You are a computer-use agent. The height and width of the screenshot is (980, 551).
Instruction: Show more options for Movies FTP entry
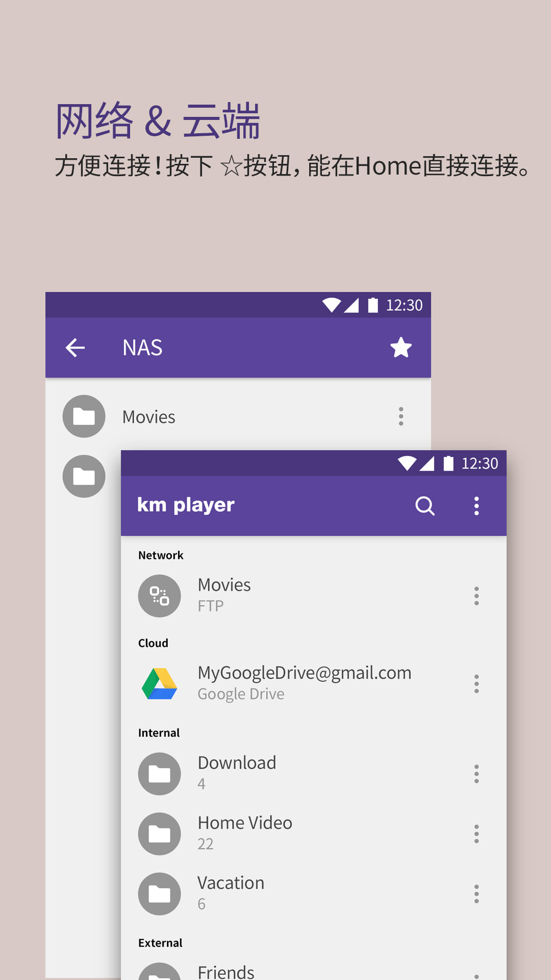click(477, 596)
